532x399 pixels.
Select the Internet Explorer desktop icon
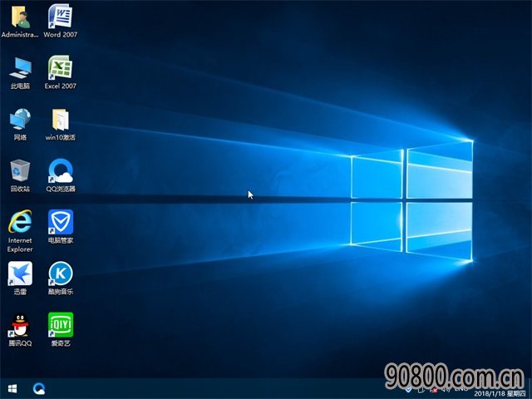coord(20,231)
